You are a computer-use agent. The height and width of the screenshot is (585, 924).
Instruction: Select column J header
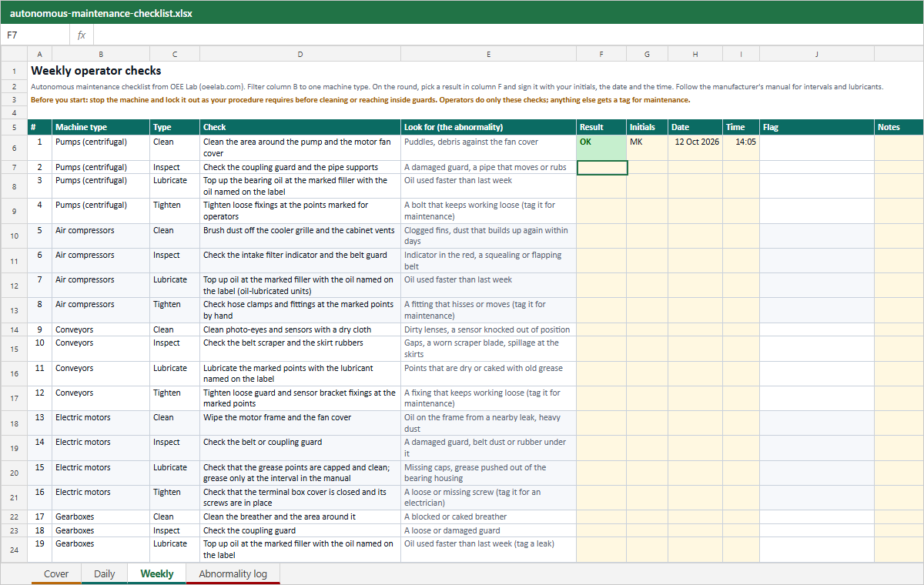click(817, 54)
